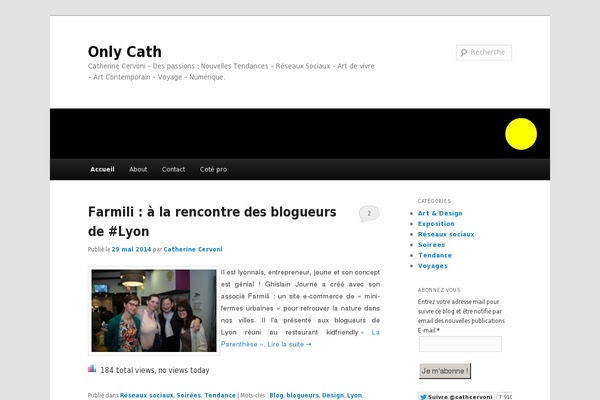The height and width of the screenshot is (400, 600).
Task: Open the Contact menu item
Action: (173, 169)
